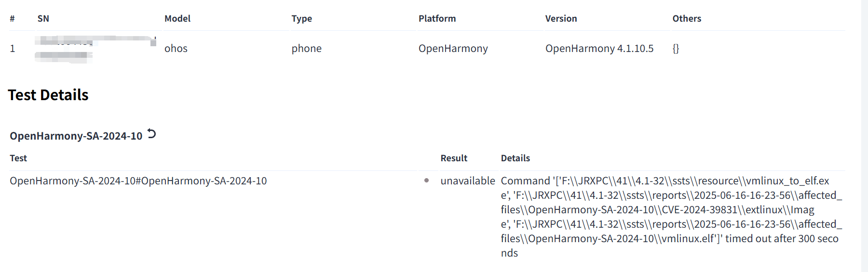Click the timed out command details text
The width and height of the screenshot is (868, 272).
point(672,217)
